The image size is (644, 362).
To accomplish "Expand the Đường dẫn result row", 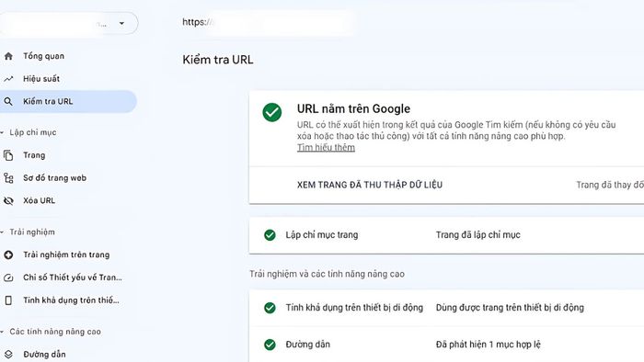I will pyautogui.click(x=446, y=345).
